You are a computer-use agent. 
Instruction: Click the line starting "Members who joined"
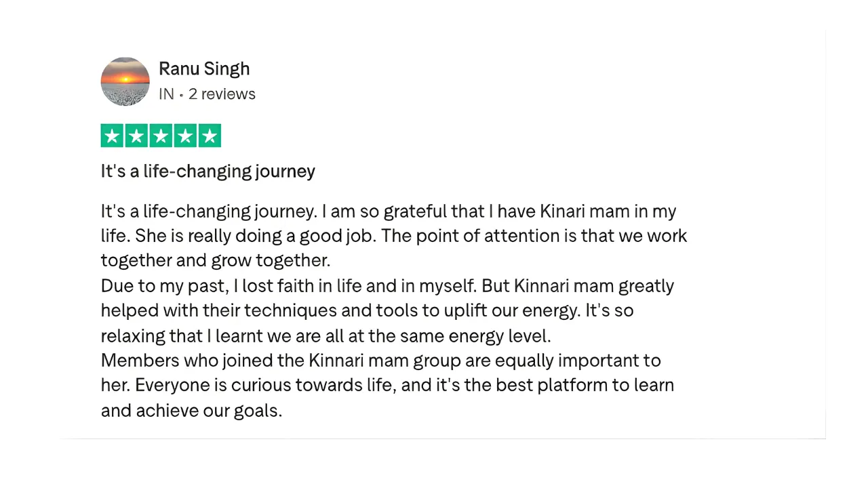pos(380,360)
